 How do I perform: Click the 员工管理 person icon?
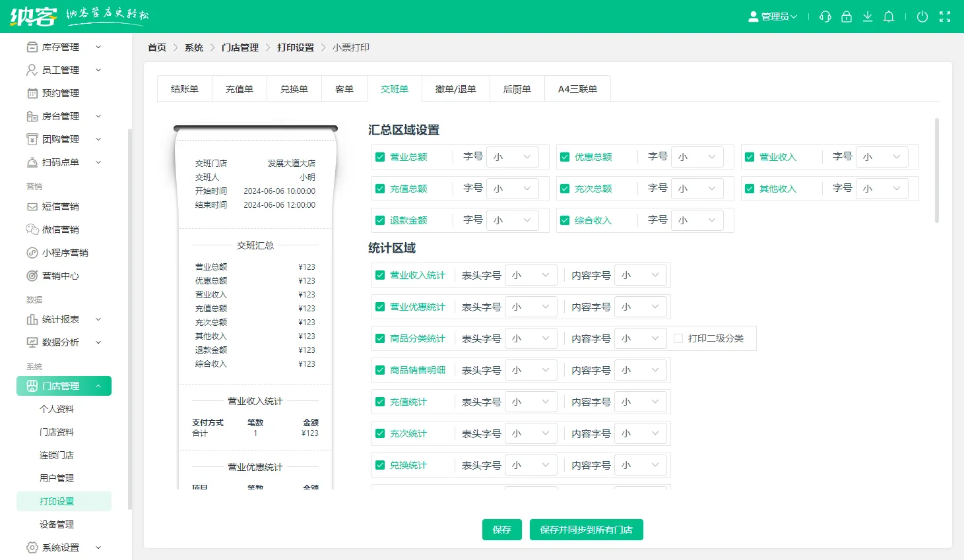click(x=32, y=70)
